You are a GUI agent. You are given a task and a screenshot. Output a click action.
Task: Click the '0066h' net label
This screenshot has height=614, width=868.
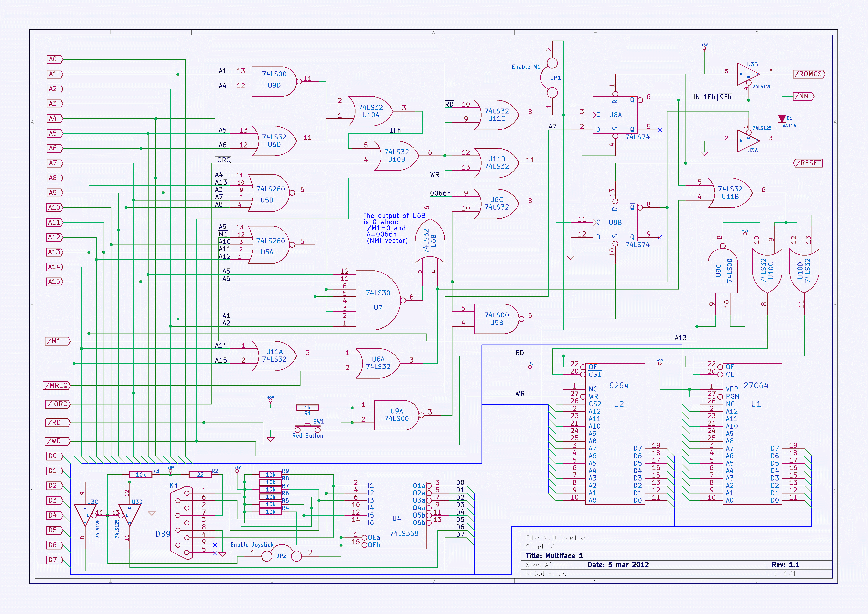440,193
